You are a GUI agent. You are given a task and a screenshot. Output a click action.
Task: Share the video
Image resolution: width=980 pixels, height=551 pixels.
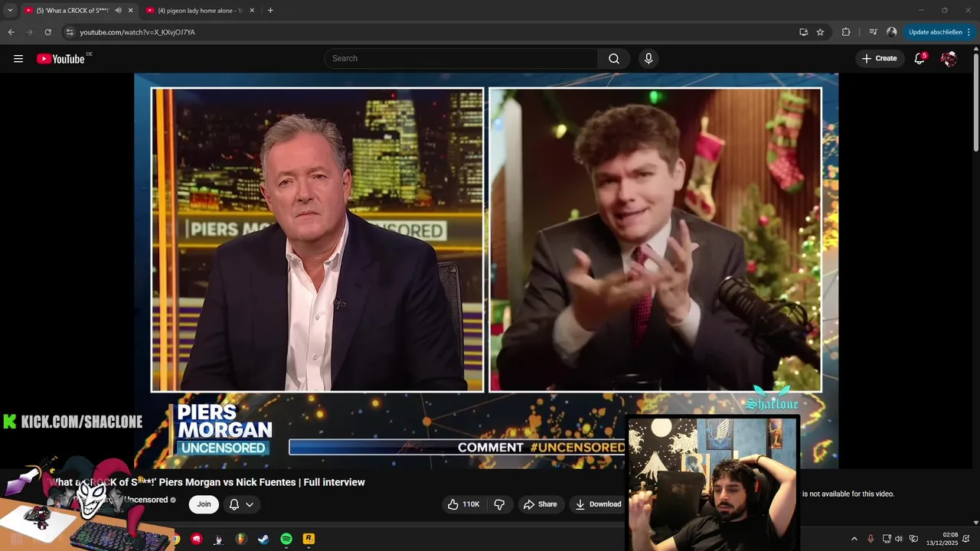(x=540, y=504)
